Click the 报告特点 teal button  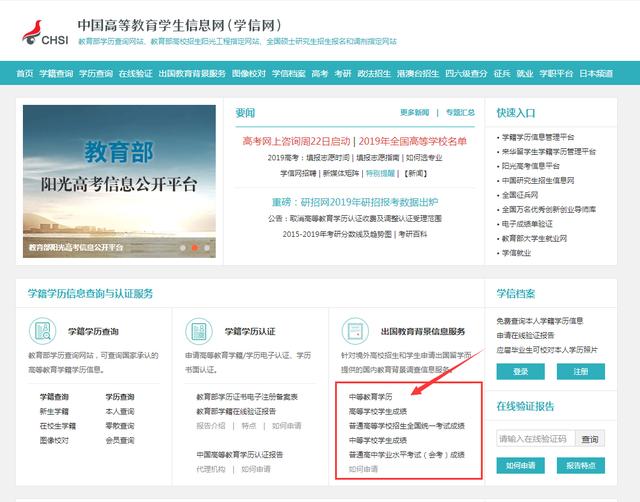[x=581, y=465]
